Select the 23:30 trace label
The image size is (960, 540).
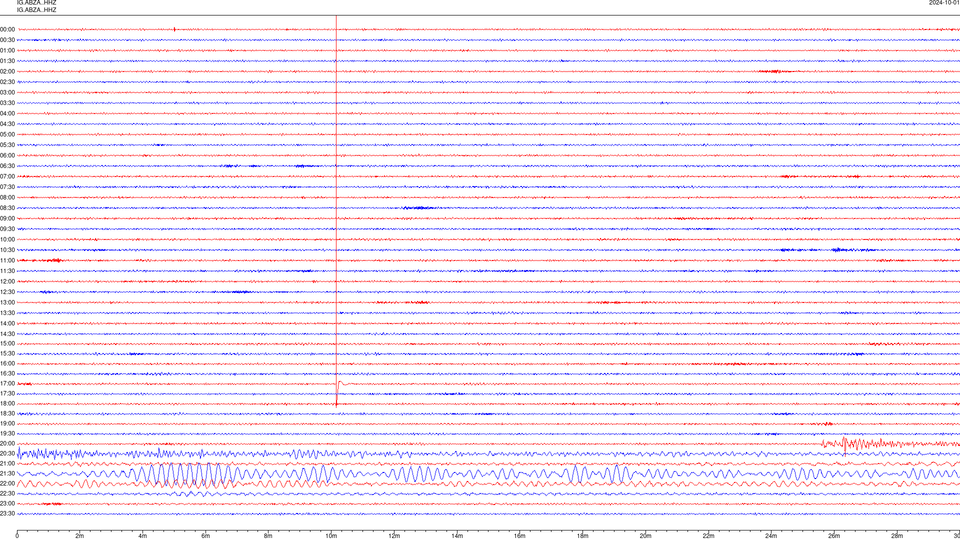click(7, 514)
